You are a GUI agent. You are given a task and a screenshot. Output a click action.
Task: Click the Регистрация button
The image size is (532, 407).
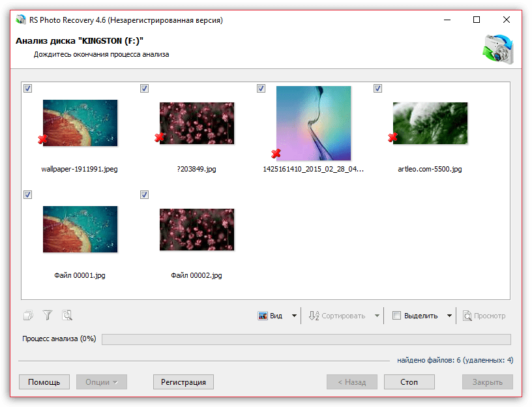(x=183, y=382)
